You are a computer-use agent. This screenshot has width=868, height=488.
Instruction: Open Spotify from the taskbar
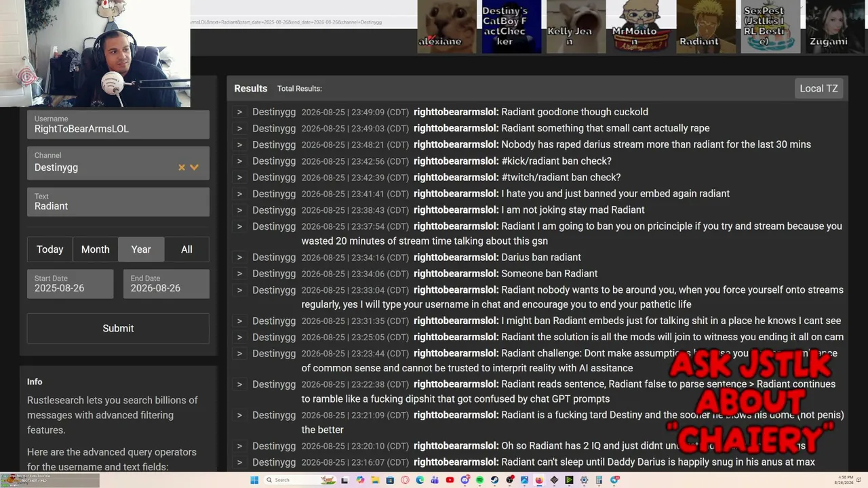(x=479, y=480)
